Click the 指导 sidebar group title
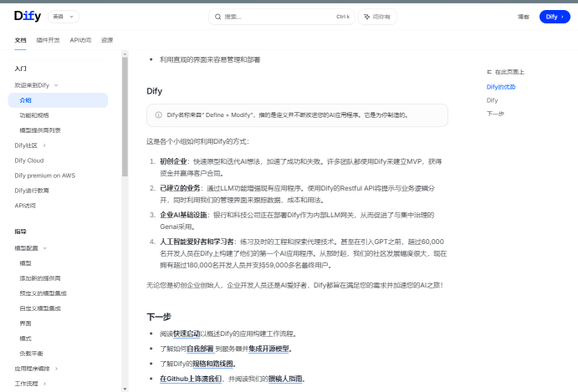This screenshot has height=392, width=578. [x=20, y=232]
